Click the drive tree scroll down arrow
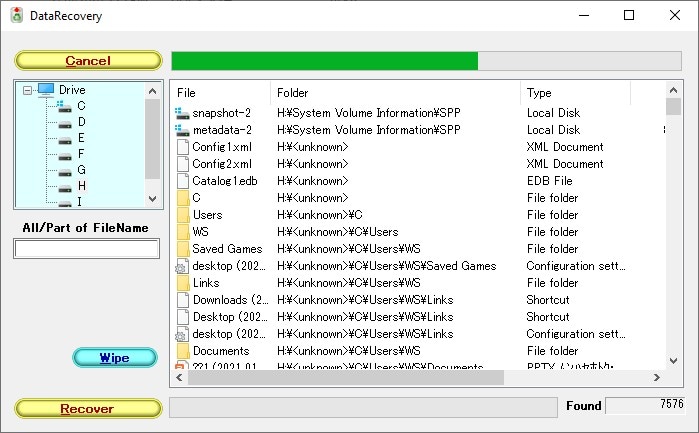The image size is (699, 433). (152, 199)
